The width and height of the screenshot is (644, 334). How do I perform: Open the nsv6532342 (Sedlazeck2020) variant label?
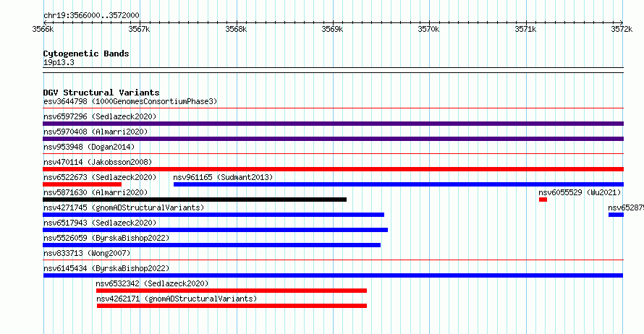click(x=152, y=283)
